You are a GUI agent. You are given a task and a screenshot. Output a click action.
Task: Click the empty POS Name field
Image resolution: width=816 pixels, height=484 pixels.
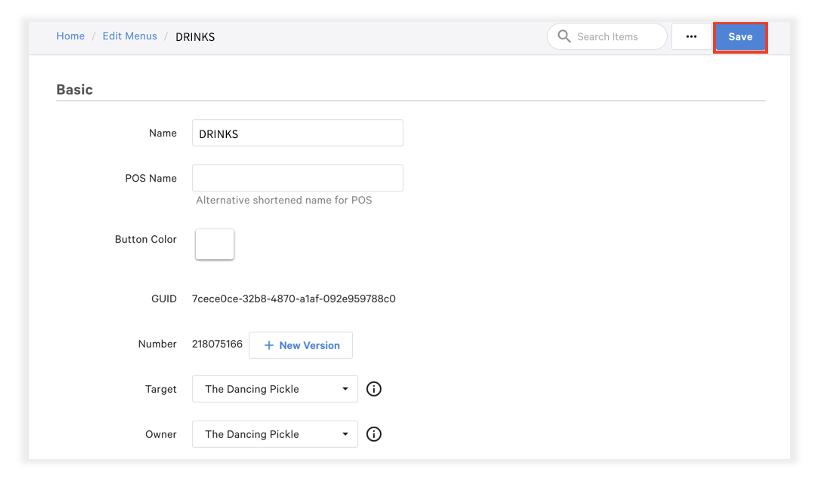click(x=297, y=178)
